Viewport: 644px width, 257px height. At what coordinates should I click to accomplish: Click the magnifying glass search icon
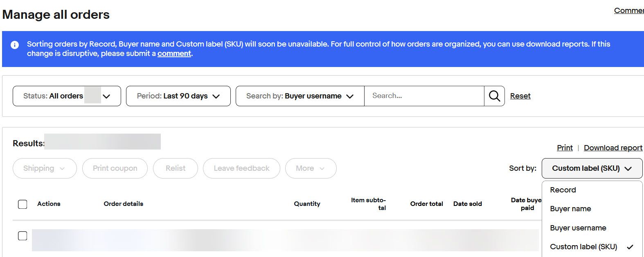(x=494, y=96)
